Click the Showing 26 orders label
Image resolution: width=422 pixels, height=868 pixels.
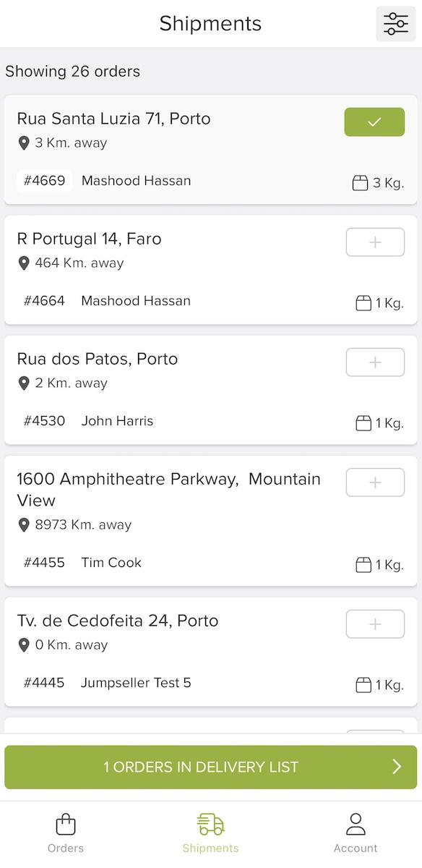coord(72,71)
